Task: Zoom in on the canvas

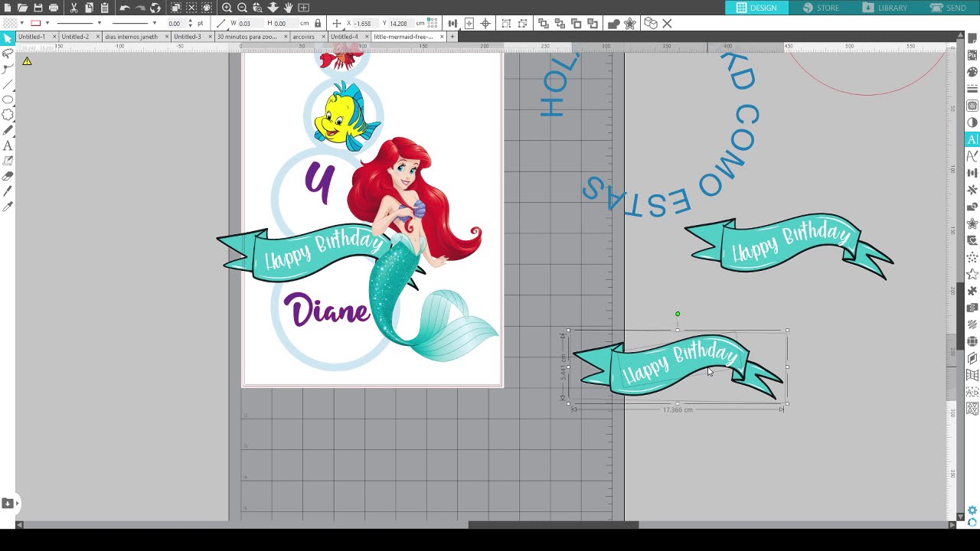Action: point(227,8)
